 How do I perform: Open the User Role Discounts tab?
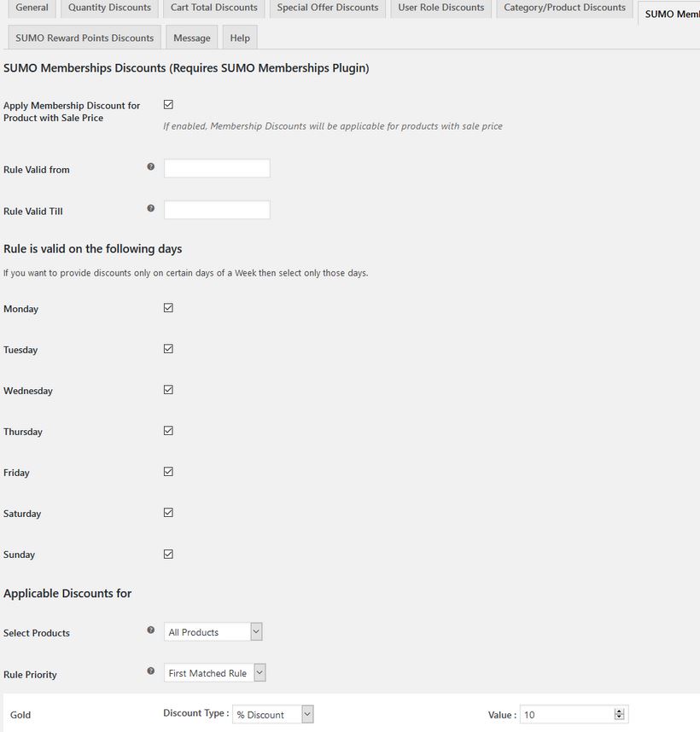(441, 8)
